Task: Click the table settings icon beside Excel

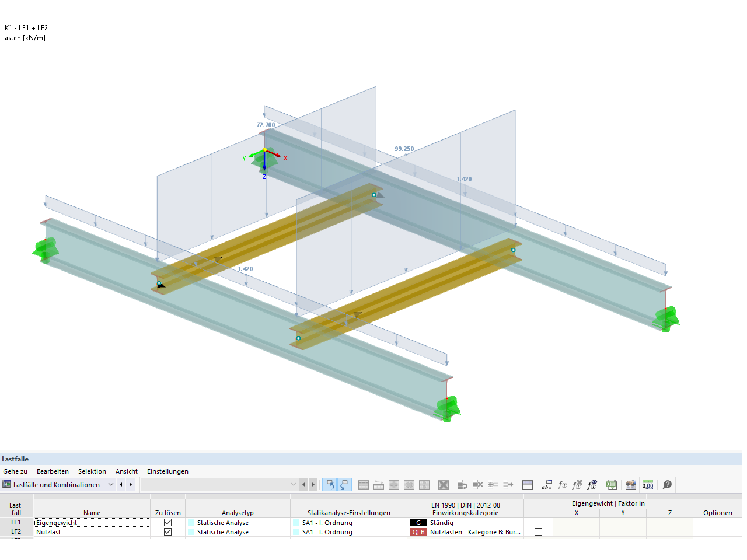Action: click(631, 485)
